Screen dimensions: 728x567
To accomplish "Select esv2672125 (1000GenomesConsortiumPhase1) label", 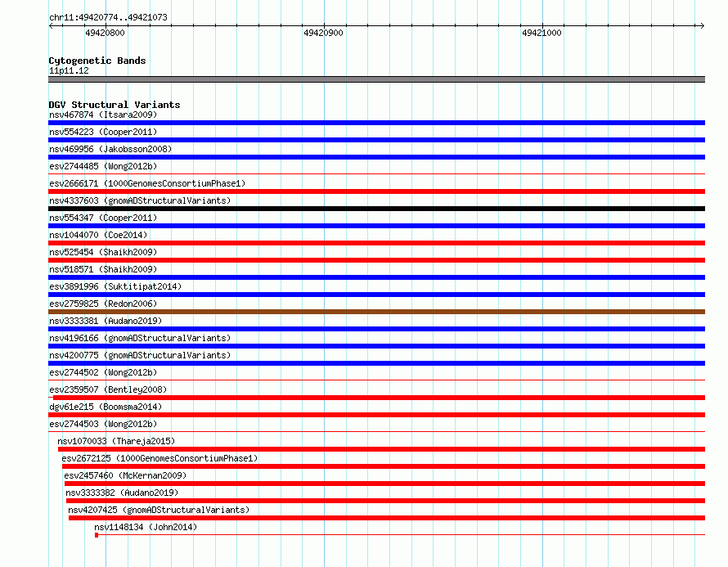I will coord(160,458).
